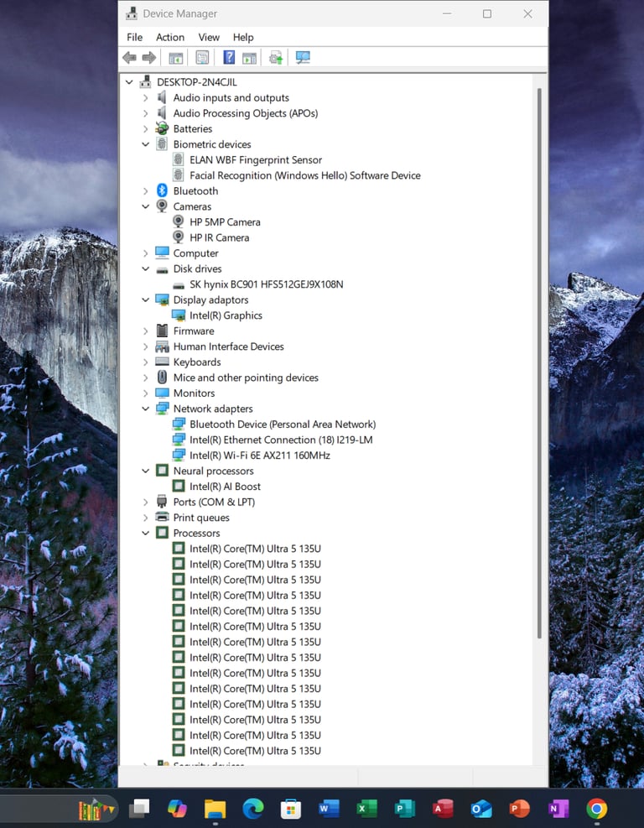Select Intel(R) Ethernet Connection (18) I219-LM
Screen dimensions: 644x828
point(281,440)
